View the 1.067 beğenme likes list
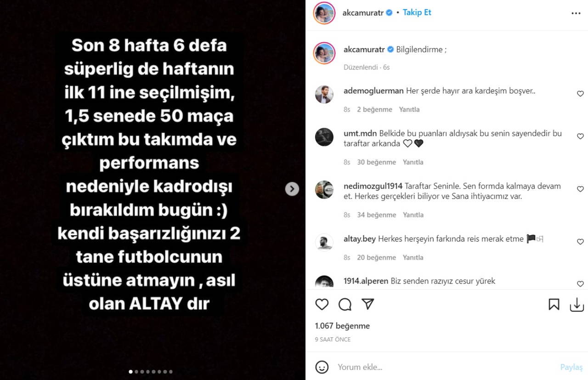The image size is (588, 380). coord(342,326)
